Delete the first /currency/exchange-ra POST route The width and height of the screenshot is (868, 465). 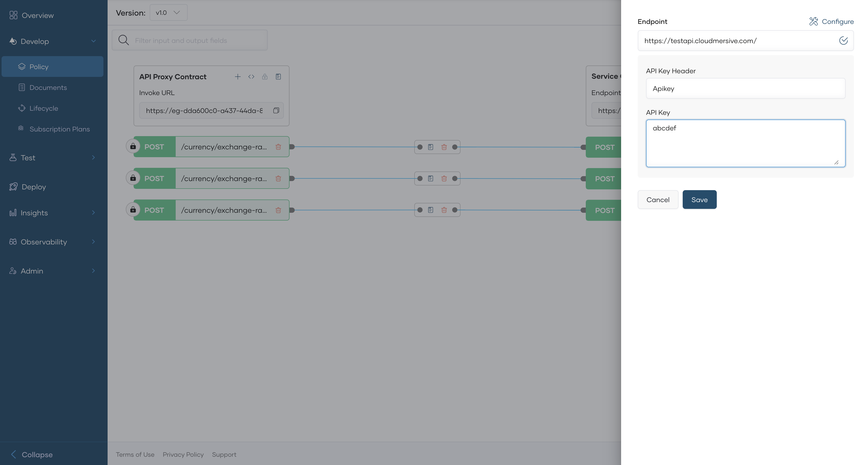(x=278, y=147)
